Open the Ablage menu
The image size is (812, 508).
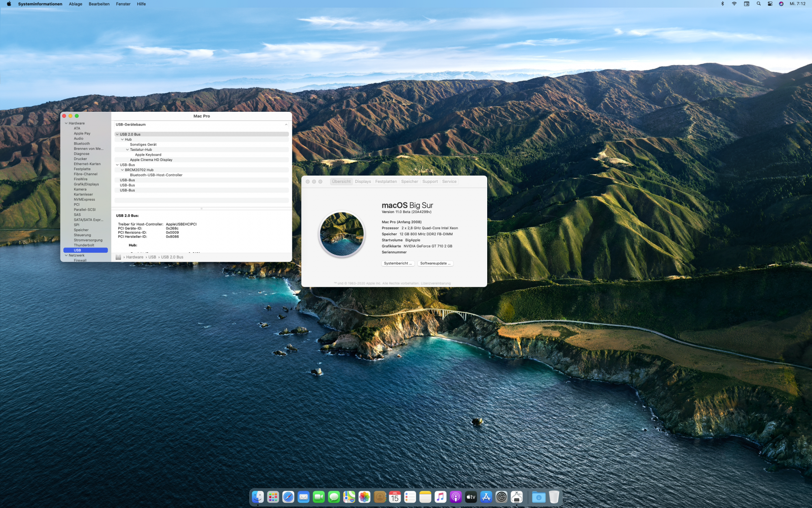pos(76,4)
